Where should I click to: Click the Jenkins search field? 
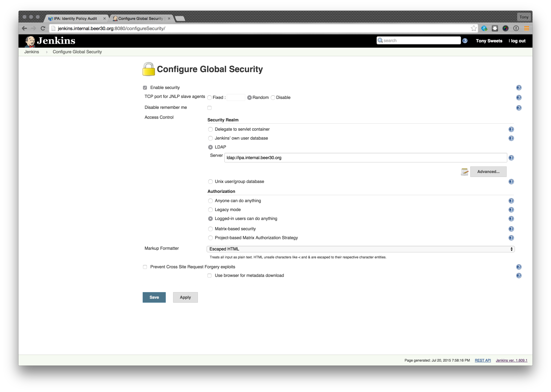tap(419, 40)
